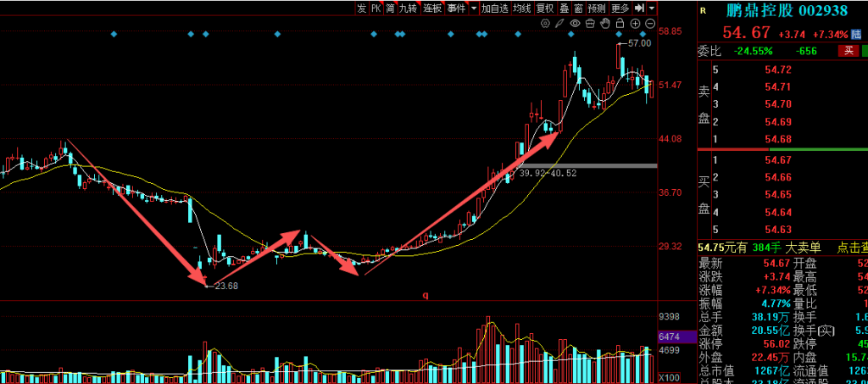The width and height of the screenshot is (868, 384).
Task: Zoom out with the minus circle icon
Action: (x=650, y=24)
